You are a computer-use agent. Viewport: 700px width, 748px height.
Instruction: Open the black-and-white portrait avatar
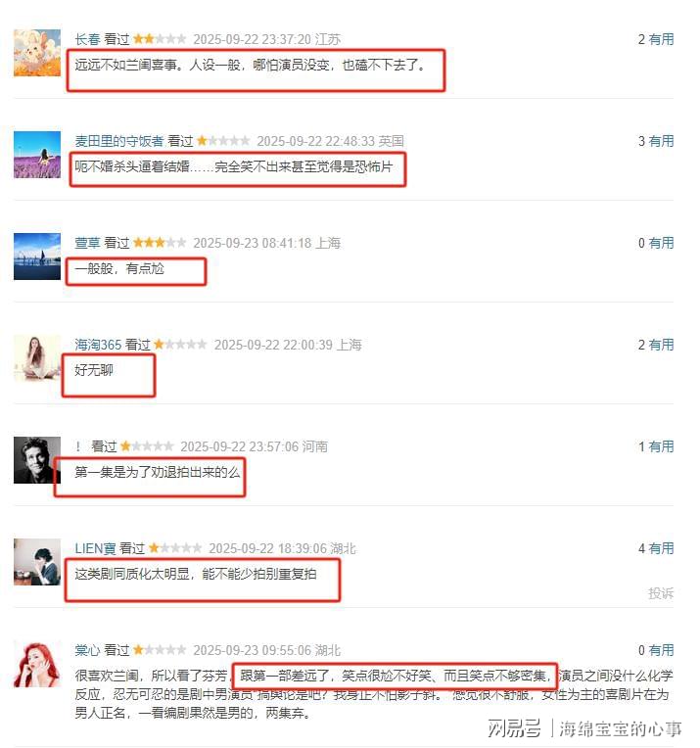pyautogui.click(x=37, y=460)
